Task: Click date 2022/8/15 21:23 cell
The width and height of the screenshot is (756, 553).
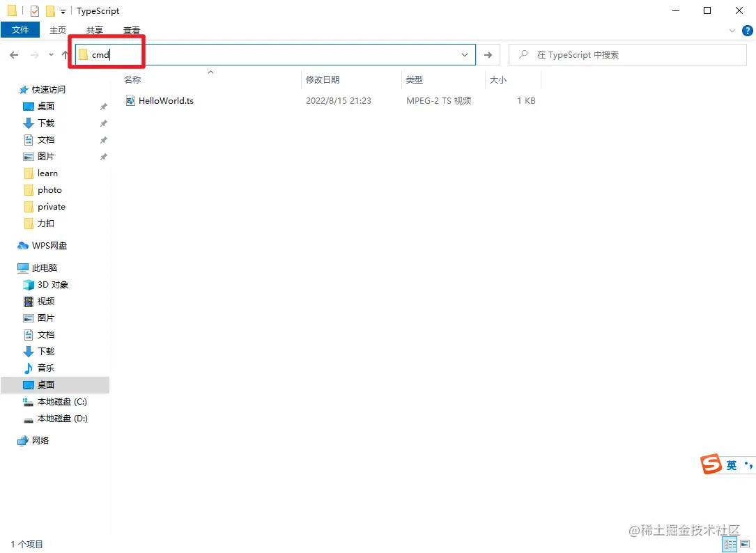Action: coord(339,101)
